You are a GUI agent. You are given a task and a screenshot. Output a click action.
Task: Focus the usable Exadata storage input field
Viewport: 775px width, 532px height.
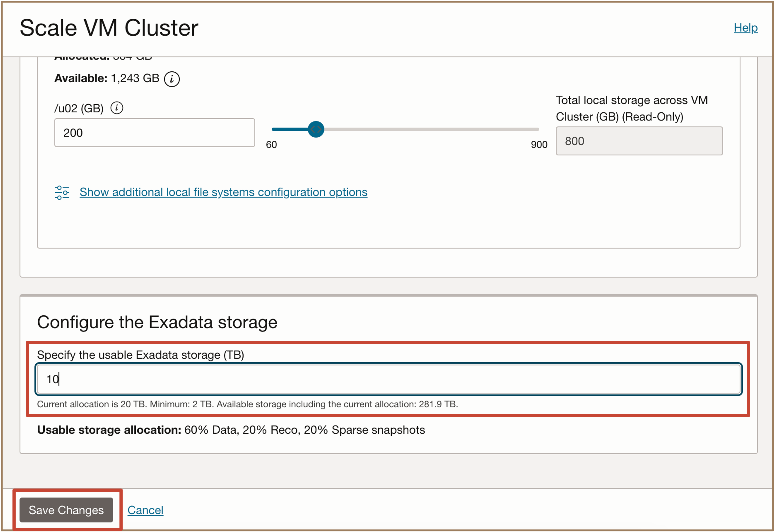point(388,379)
